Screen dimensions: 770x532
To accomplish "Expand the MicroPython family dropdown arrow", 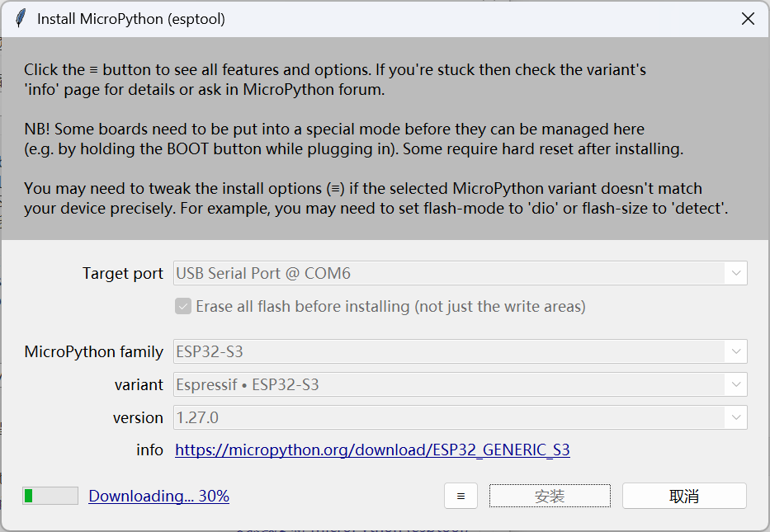I will [x=735, y=351].
